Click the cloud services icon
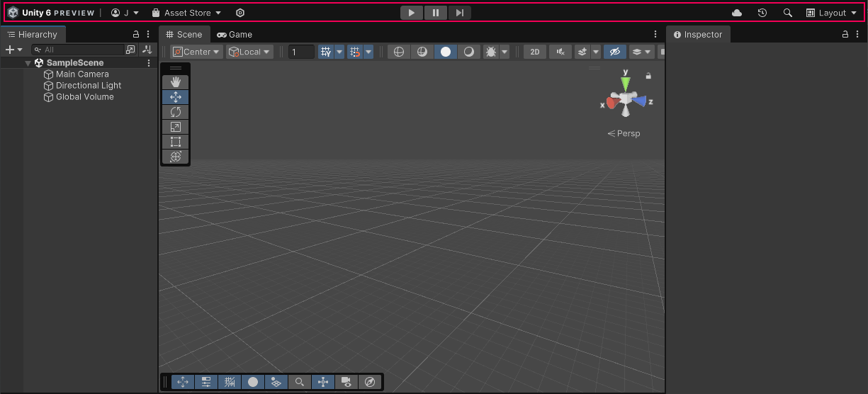This screenshot has height=394, width=868. [x=737, y=13]
